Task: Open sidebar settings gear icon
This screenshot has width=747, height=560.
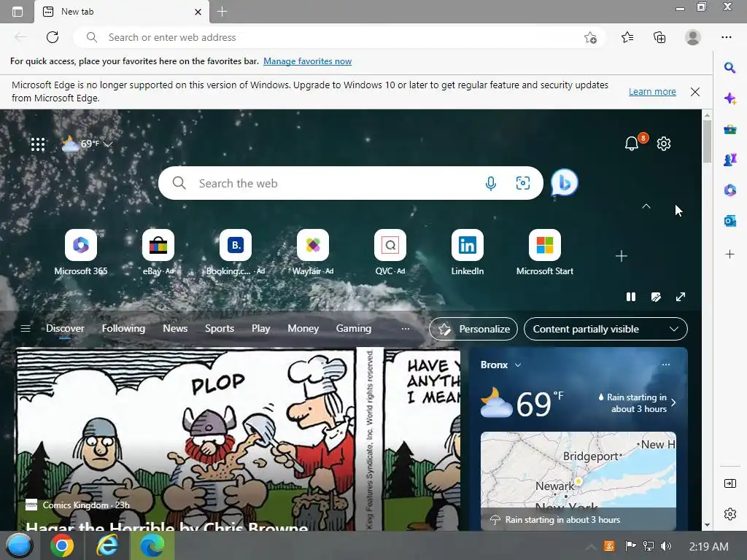Action: 729,514
